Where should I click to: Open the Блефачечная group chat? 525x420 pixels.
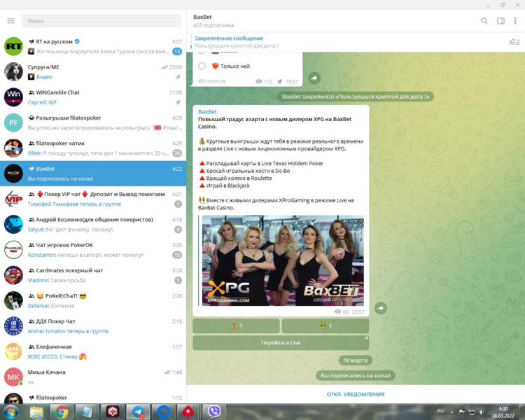93,351
